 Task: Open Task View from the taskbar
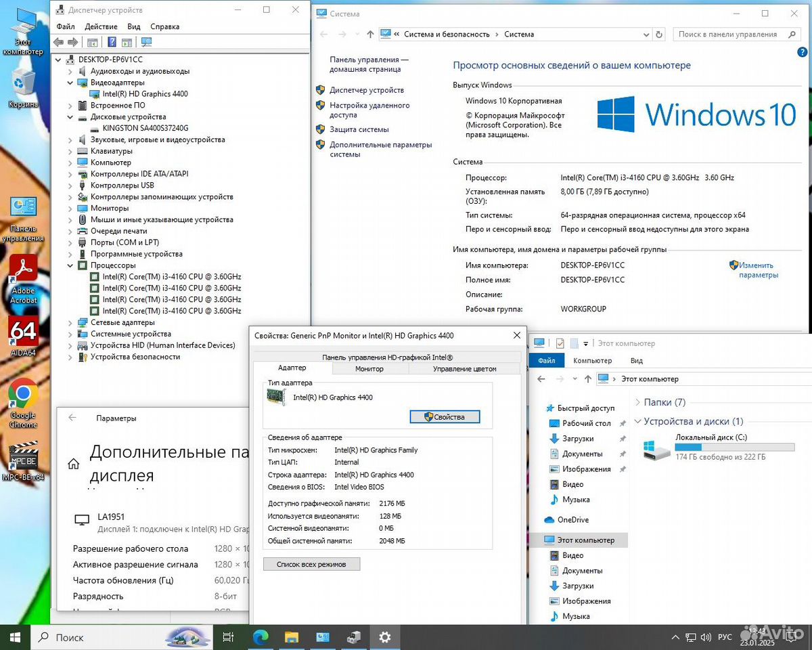[228, 637]
